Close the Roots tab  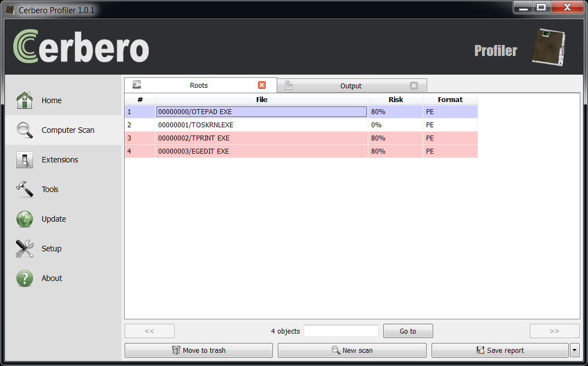tap(262, 85)
